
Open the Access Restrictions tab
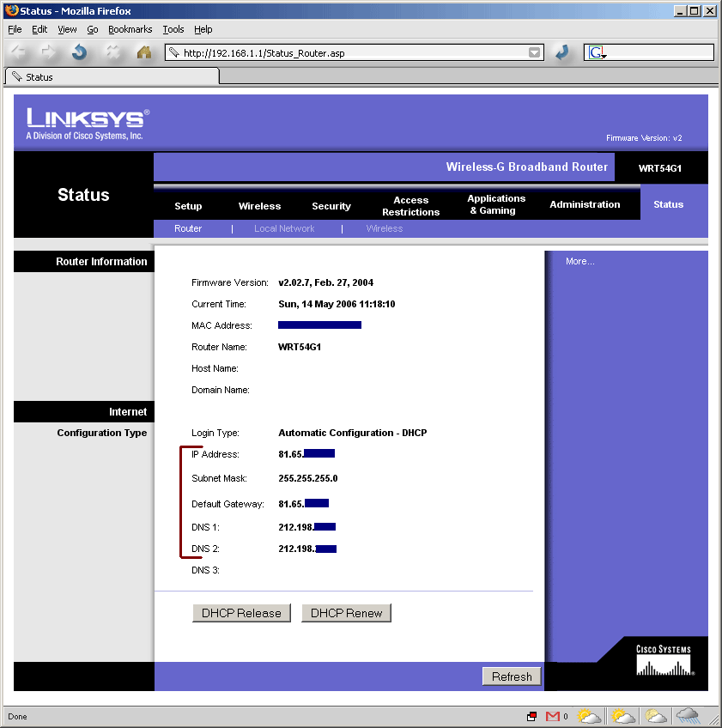tap(410, 206)
